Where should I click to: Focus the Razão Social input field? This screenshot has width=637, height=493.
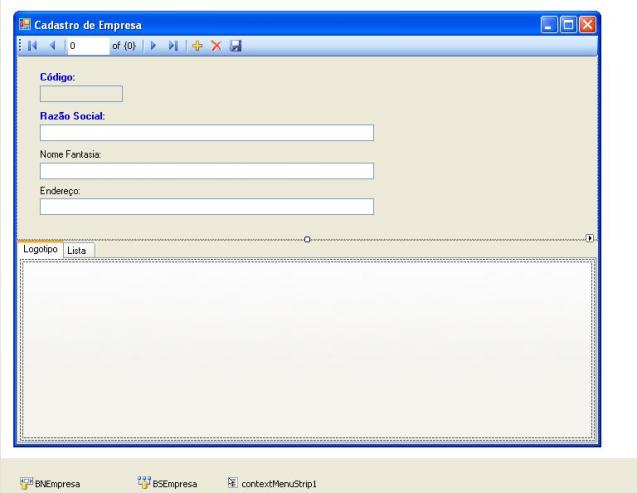point(207,133)
